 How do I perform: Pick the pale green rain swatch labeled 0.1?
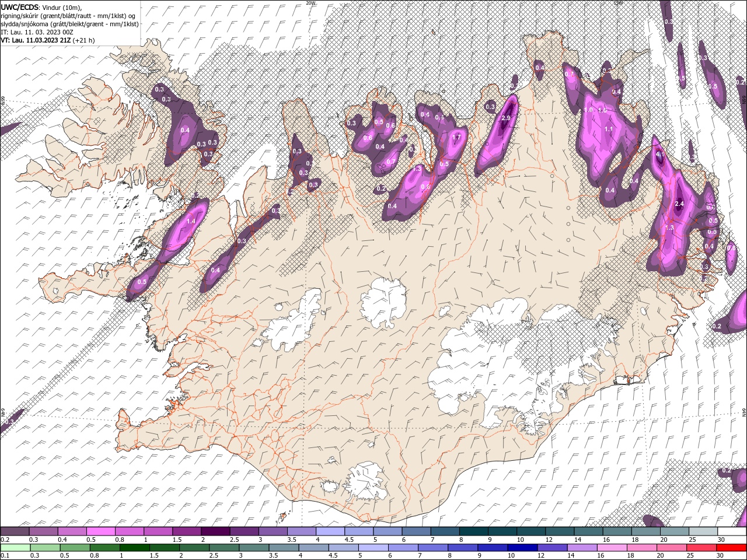15,548
